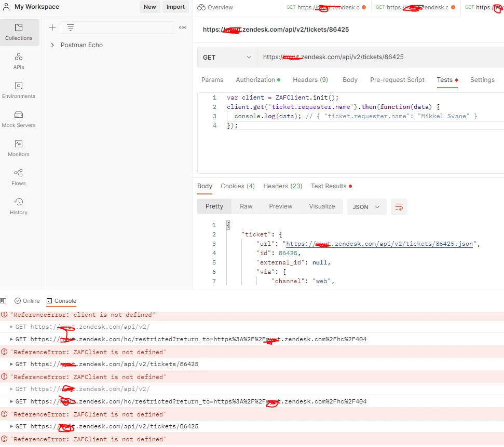Select the response Body tab

(205, 186)
